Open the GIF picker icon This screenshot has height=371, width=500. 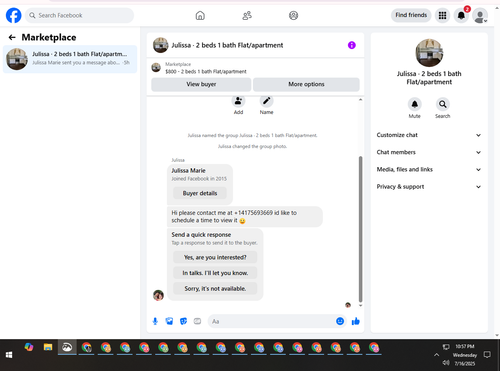(x=197, y=321)
